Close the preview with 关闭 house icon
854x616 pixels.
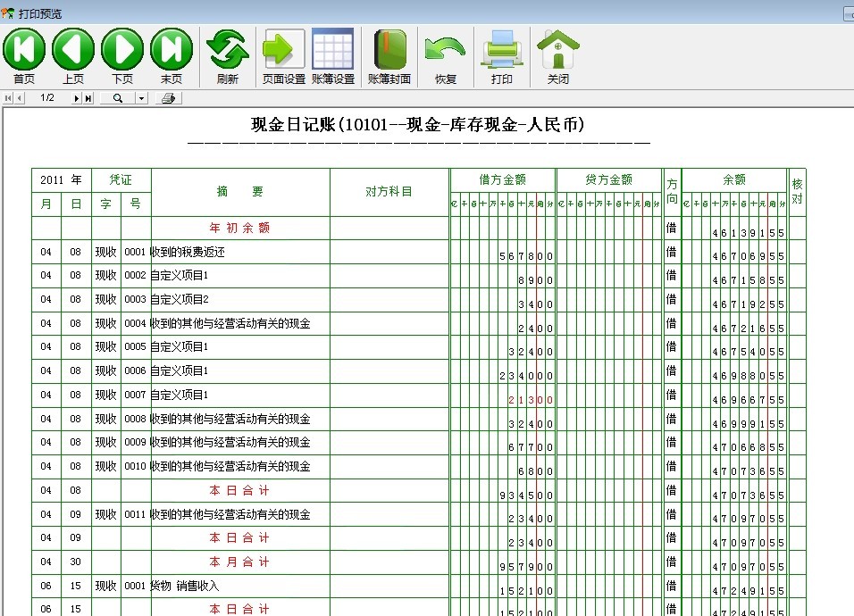[558, 56]
